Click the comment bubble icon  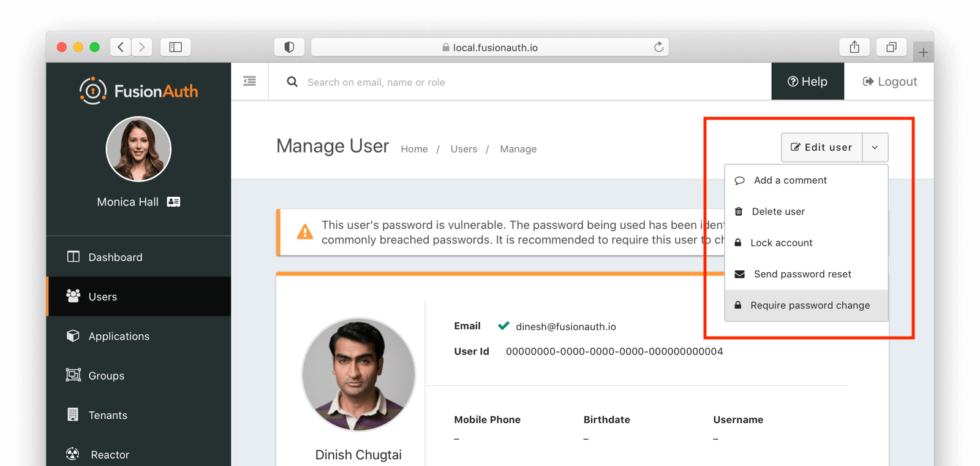tap(740, 180)
